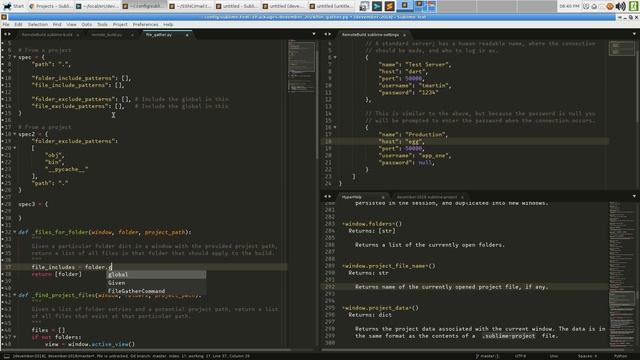Launch the terminal from the taskbar launcher
Image resolution: width=640 pixels, height=360 pixels.
[x=377, y=6]
